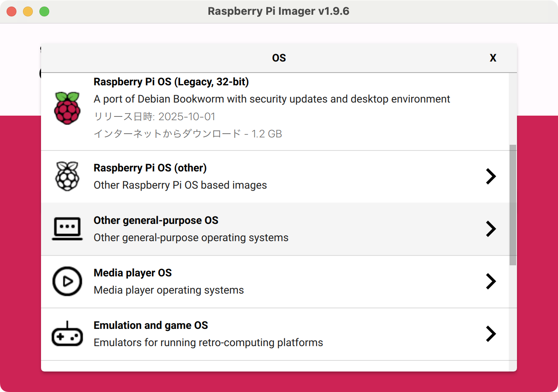Image resolution: width=558 pixels, height=392 pixels.
Task: Click the laptop icon for general-purpose OS
Action: pos(67,229)
